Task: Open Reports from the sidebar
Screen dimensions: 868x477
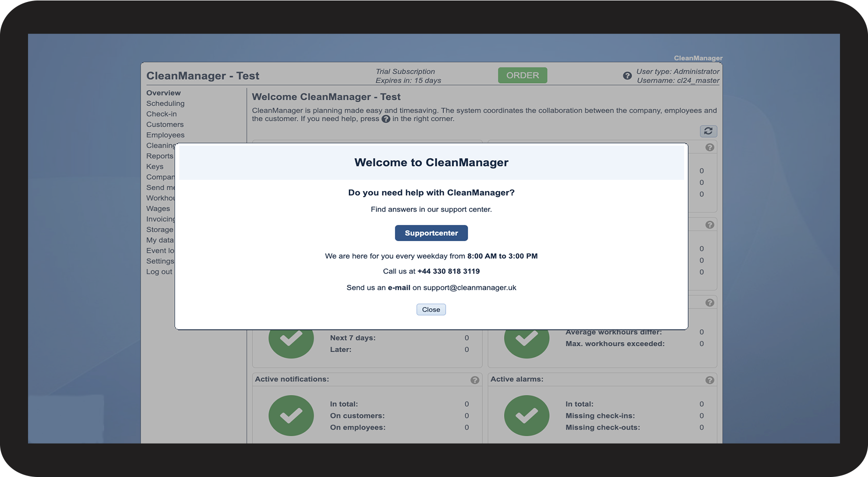Action: click(x=160, y=156)
